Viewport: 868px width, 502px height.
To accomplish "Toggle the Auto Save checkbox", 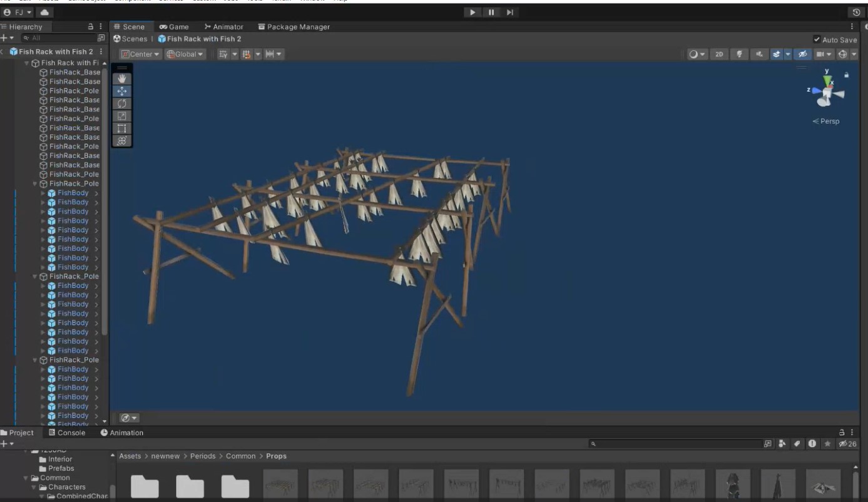I will (817, 39).
